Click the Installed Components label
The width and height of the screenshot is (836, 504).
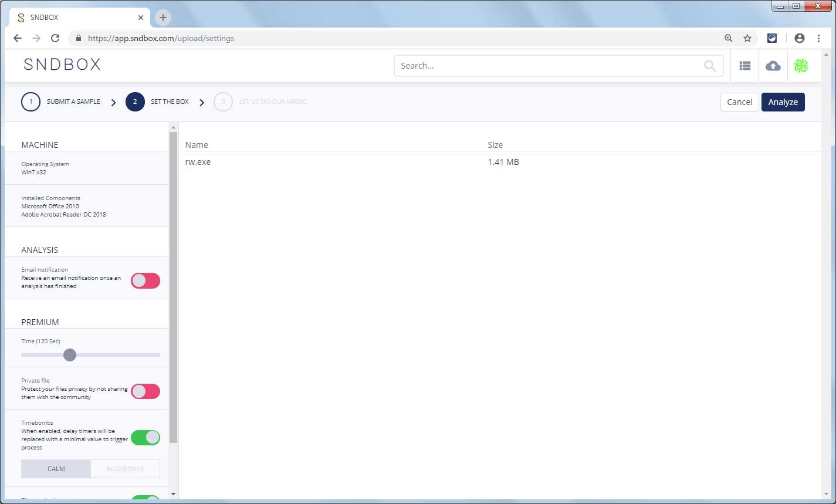50,198
